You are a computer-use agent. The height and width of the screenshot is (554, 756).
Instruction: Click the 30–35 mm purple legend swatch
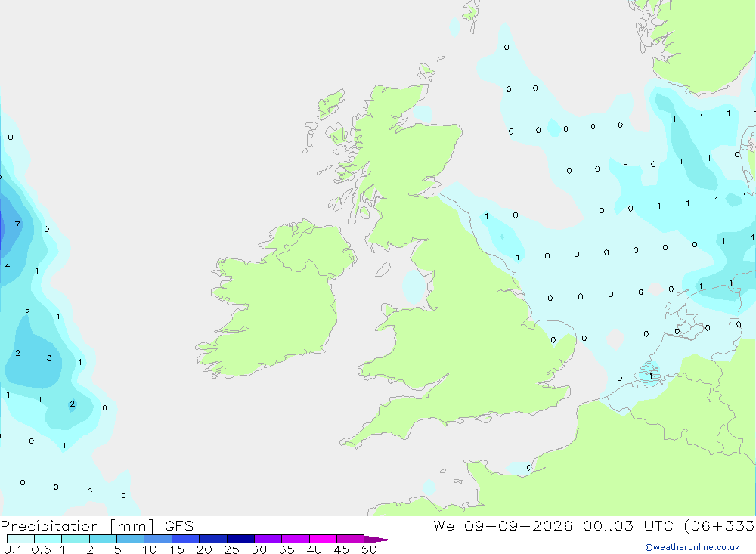(268, 539)
